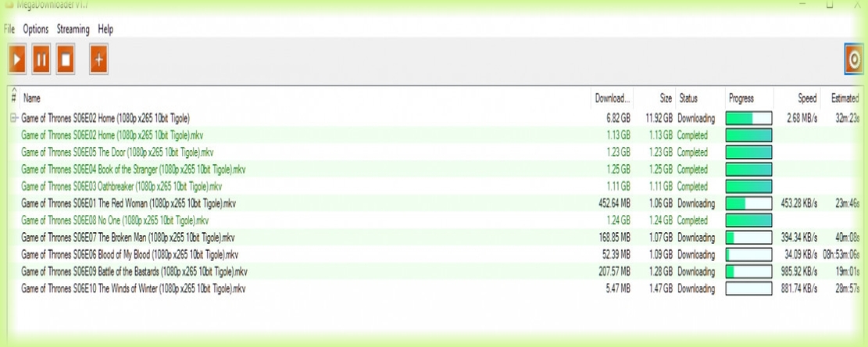
Task: Click the 168.85 MB downloaded cell
Action: pyautogui.click(x=614, y=238)
